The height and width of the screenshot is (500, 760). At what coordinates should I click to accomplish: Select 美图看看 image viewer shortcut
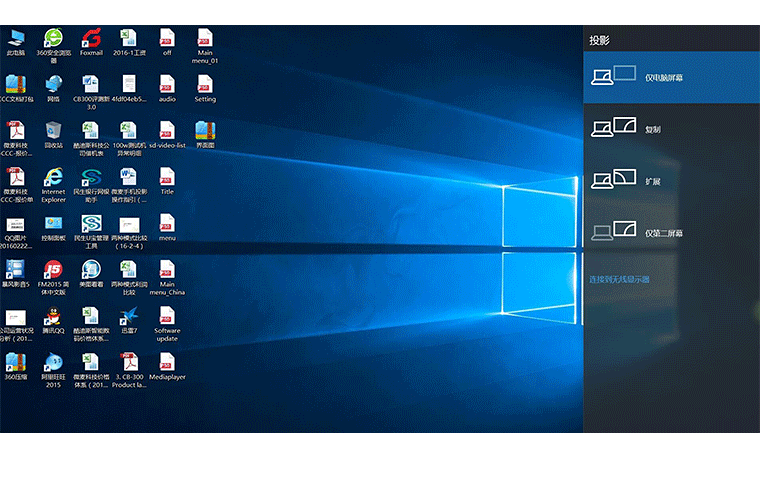[x=91, y=273]
